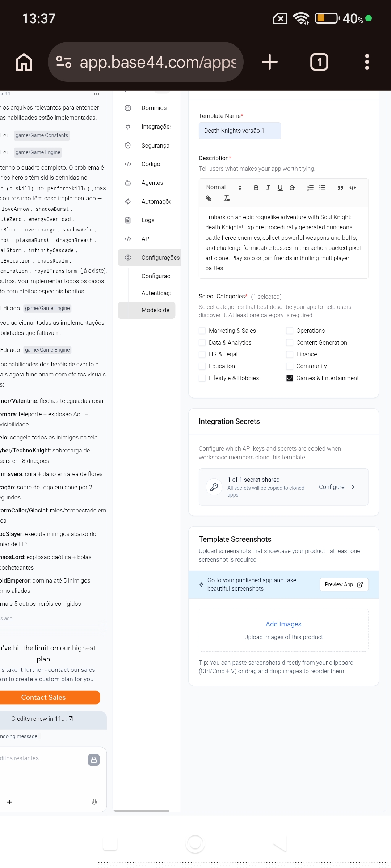Expand the Configure secrets chevron
The width and height of the screenshot is (391, 868).
click(353, 487)
